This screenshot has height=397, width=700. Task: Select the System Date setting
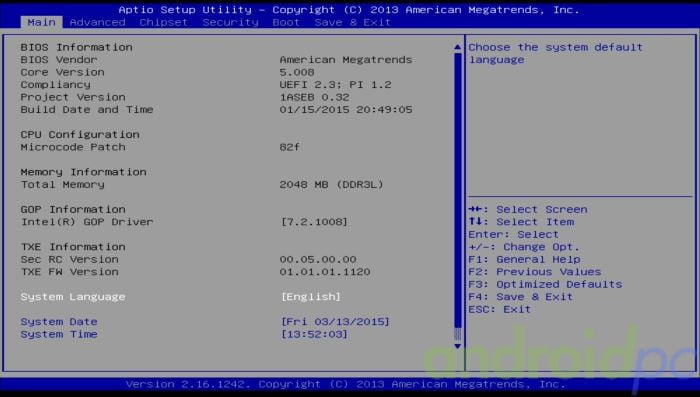pyautogui.click(x=59, y=322)
